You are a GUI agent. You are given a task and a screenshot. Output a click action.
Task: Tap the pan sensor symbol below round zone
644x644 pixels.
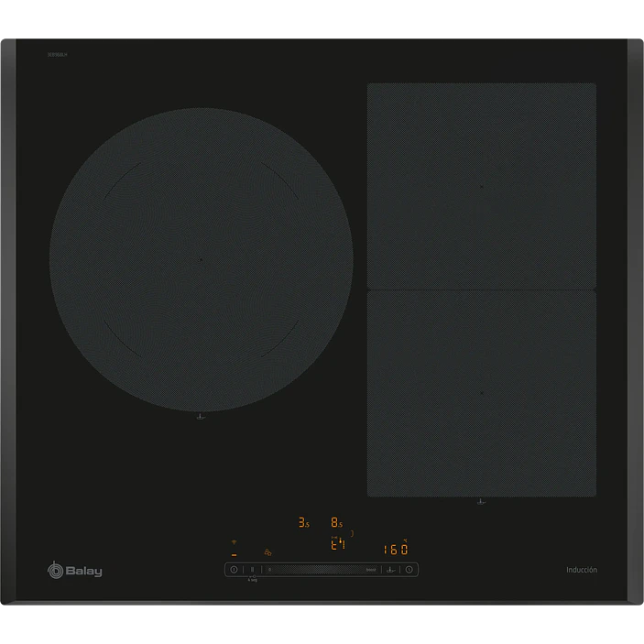point(201,418)
